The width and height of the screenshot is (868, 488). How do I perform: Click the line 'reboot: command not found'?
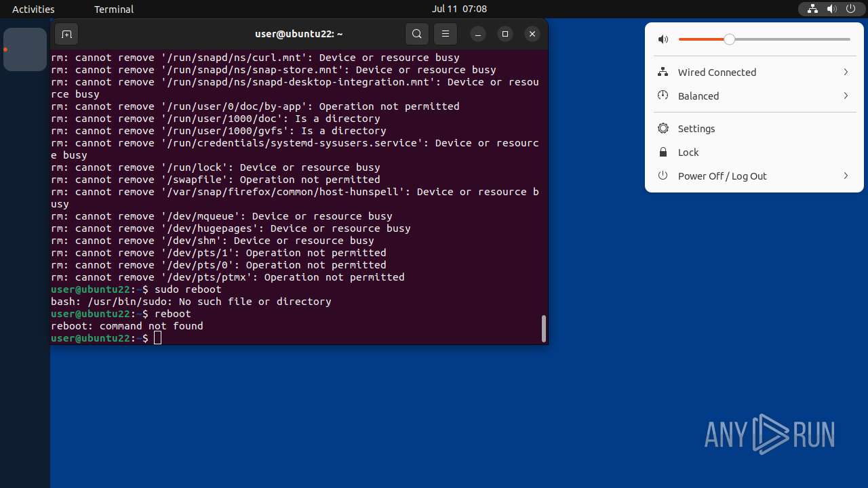point(127,326)
